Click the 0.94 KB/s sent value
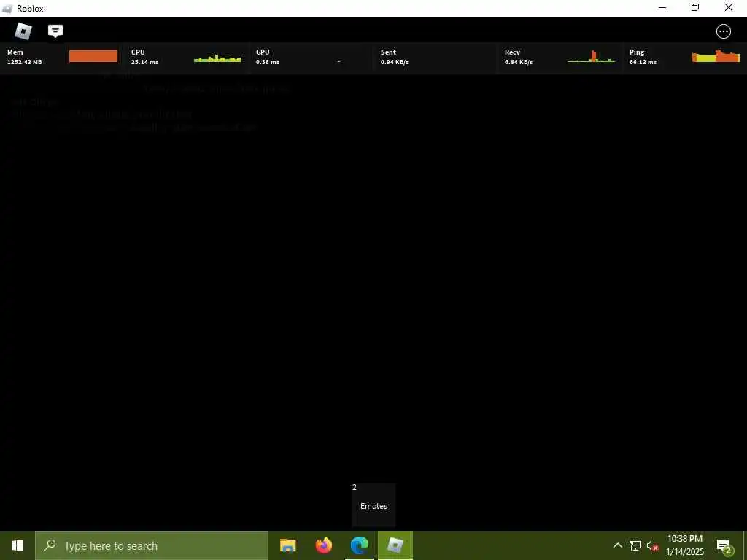747x560 pixels. pos(395,62)
